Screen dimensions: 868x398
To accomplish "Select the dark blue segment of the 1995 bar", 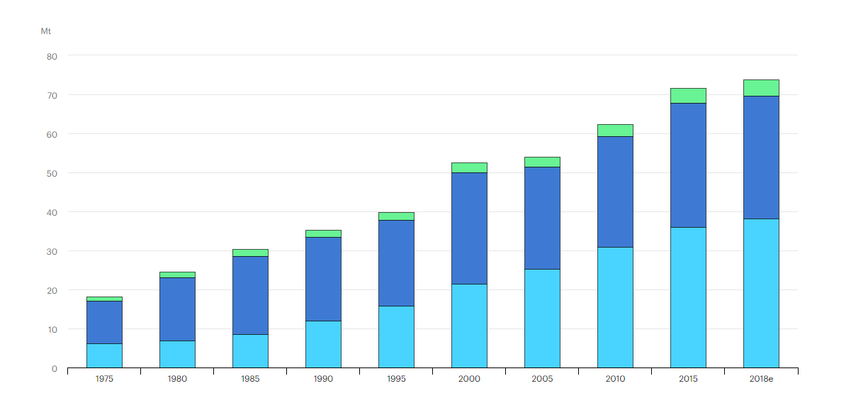I will (396, 263).
